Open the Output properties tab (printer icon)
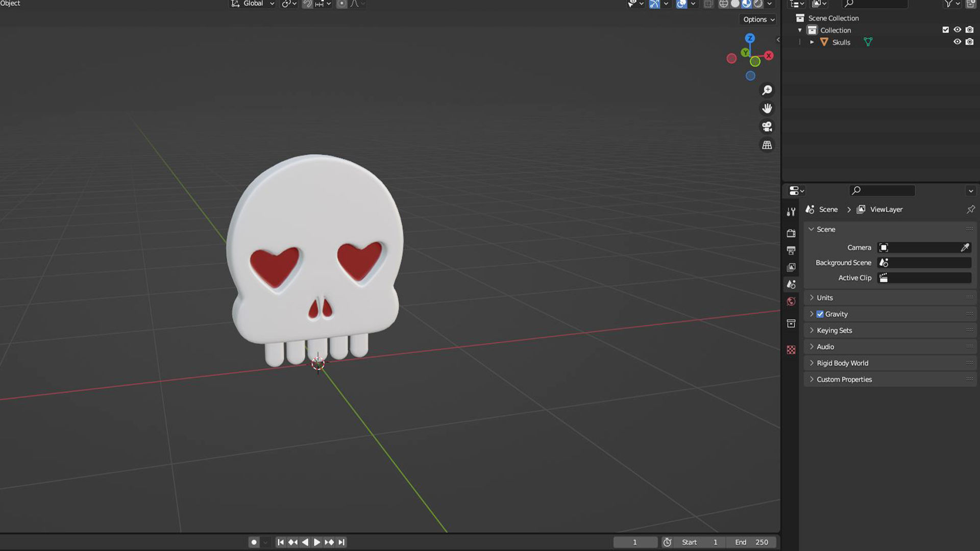This screenshot has height=551, width=980. [791, 251]
